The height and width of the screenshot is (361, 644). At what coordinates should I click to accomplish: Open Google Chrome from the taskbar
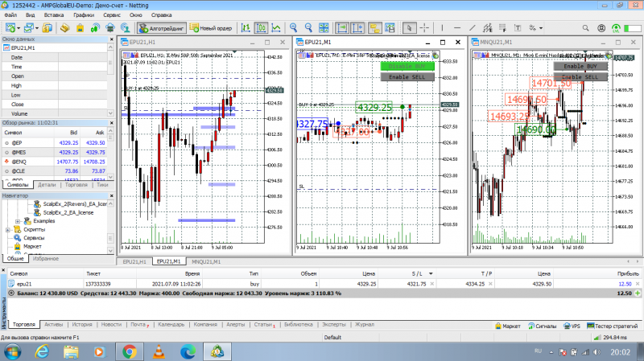click(x=130, y=351)
